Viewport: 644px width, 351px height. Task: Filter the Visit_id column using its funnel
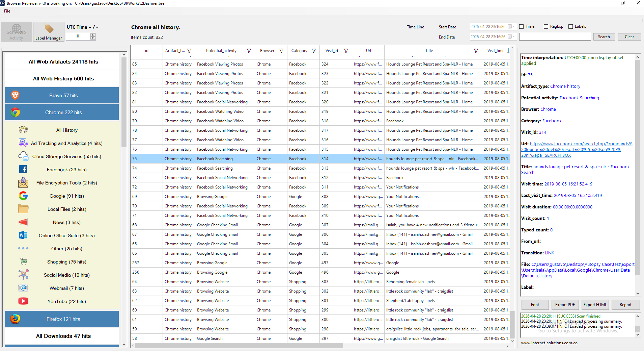pyautogui.click(x=346, y=51)
